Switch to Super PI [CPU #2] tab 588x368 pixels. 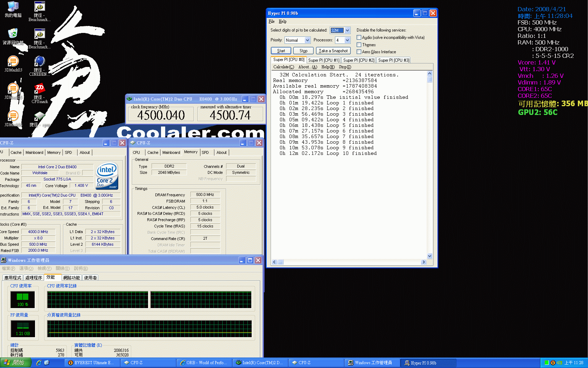pos(358,60)
